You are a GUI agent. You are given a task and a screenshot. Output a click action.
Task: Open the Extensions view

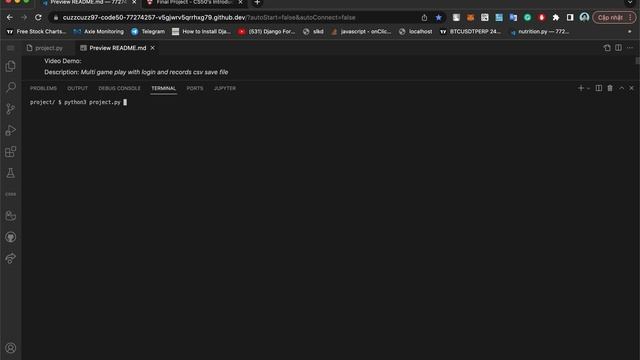pos(11,152)
